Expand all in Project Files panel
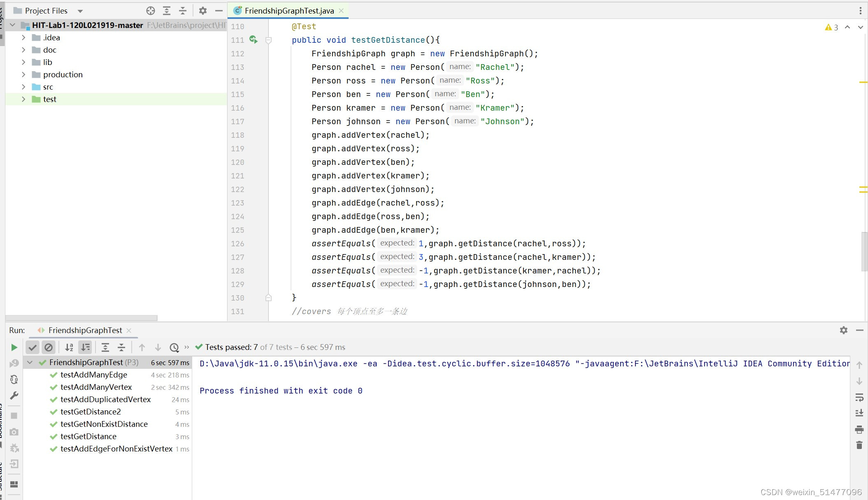The height and width of the screenshot is (500, 868). [x=167, y=11]
